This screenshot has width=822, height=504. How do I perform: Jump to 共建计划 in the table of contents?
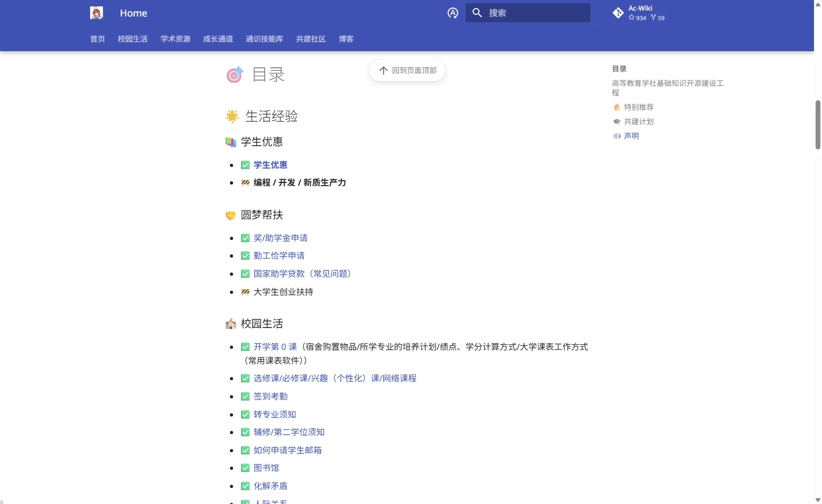pos(639,122)
